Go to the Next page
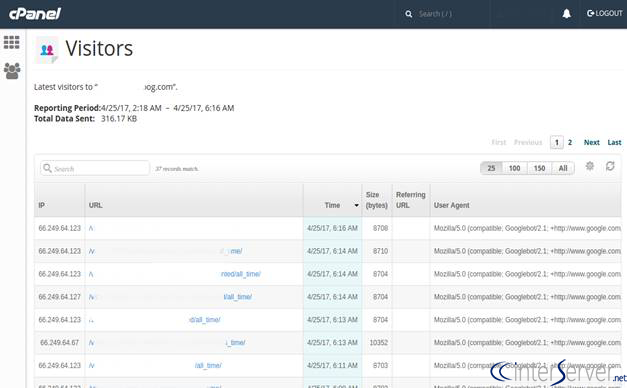Viewport: 627px width, 388px height. pos(591,142)
